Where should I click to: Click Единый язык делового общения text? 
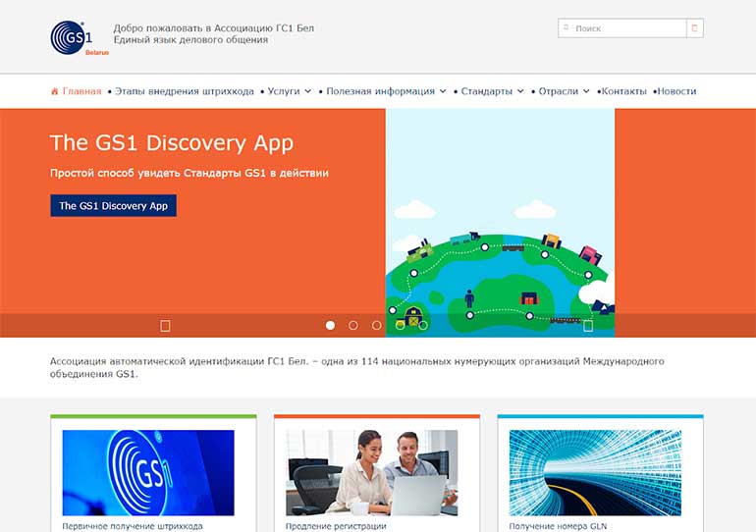coord(190,40)
